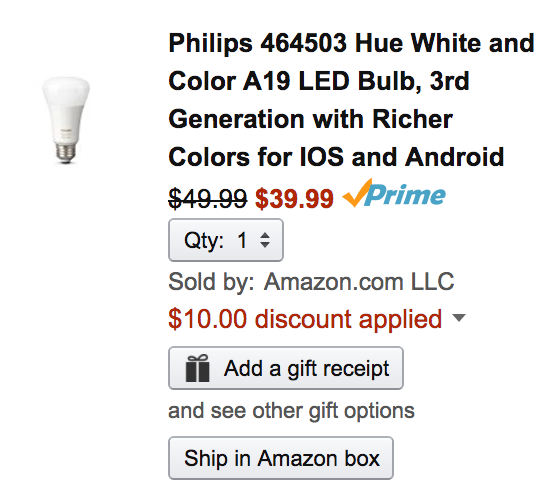
Task: Open the Qty quantity dropdown
Action: pos(226,240)
